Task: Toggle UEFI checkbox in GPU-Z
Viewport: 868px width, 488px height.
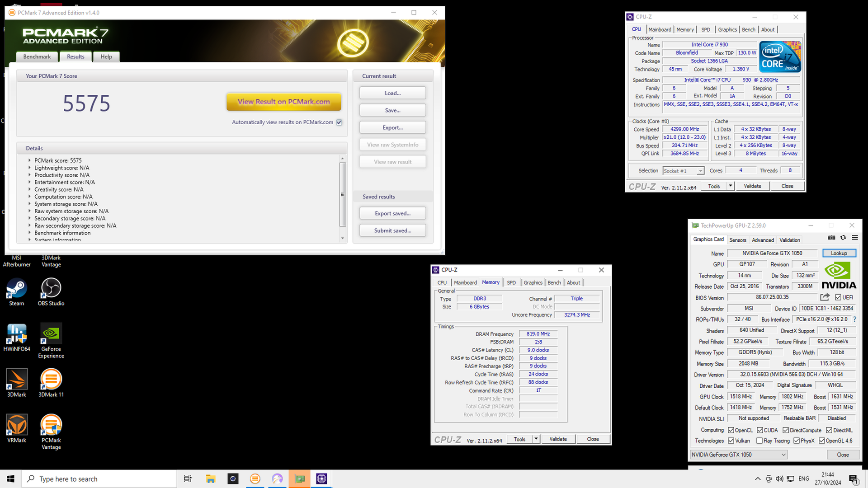Action: tap(838, 297)
